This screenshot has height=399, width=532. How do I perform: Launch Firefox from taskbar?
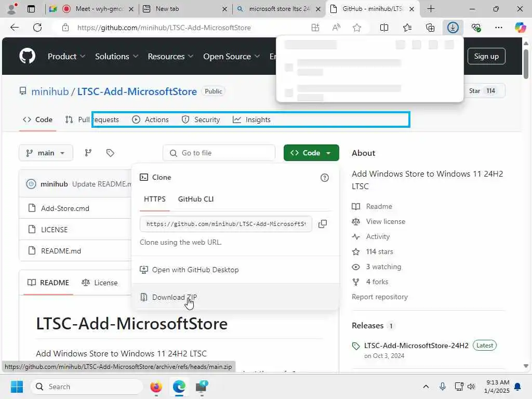tap(156, 387)
